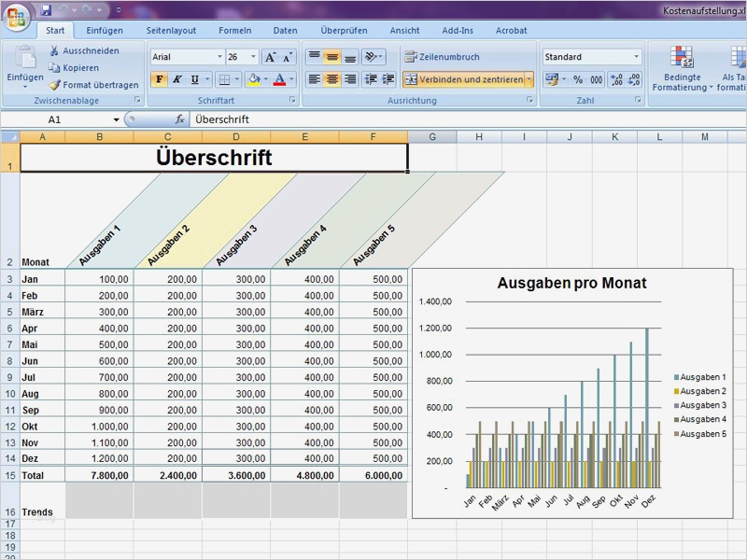Click the Prozent (%) number format icon

(x=578, y=78)
